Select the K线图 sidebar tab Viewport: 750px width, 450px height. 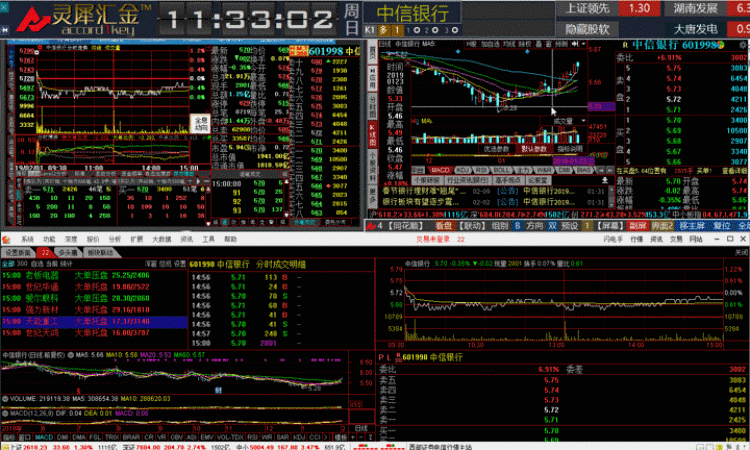coord(372,135)
